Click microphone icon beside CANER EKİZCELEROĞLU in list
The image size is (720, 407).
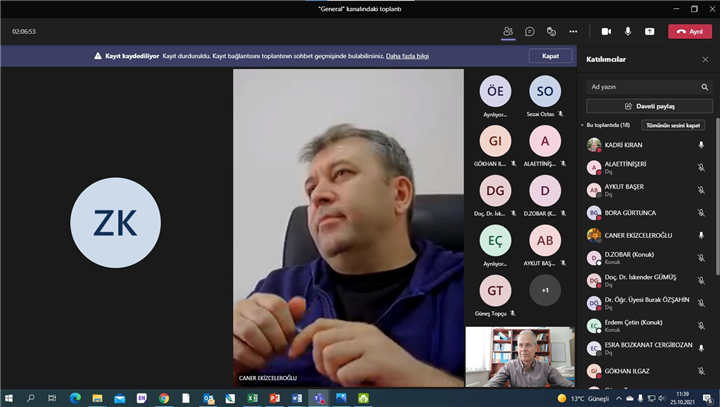coord(701,235)
